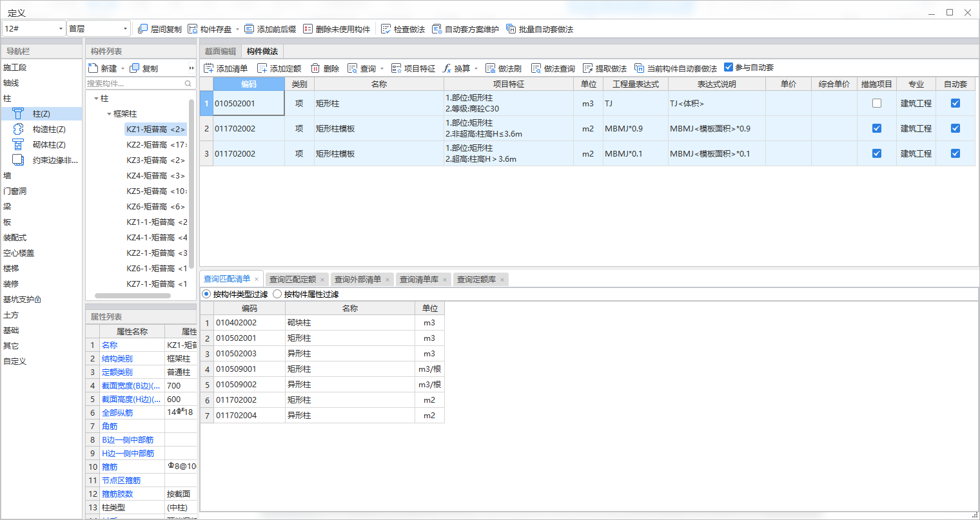Toggle 参与自动套 checkbox
Screen dimensions: 980x520
pyautogui.click(x=729, y=67)
